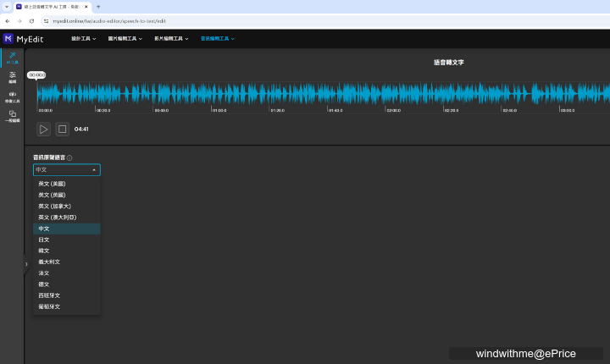Viewport: 610px width, 364px height.
Task: Reload the page with browser refresh icon
Action: click(x=31, y=20)
